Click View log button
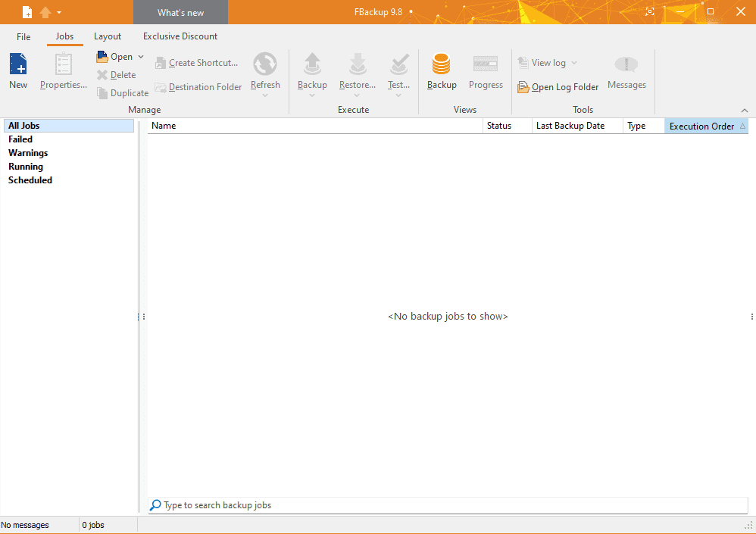Image resolution: width=756 pixels, height=534 pixels. coord(542,63)
